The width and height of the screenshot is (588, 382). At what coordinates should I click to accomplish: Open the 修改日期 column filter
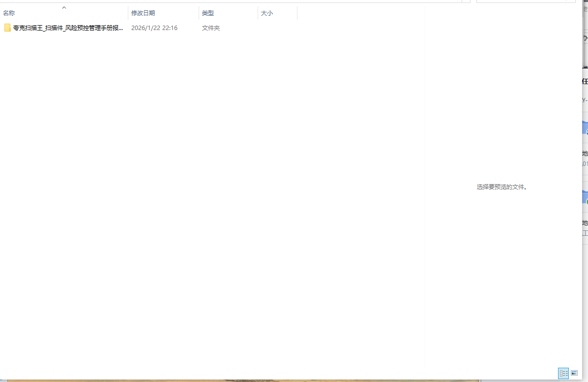[x=143, y=13]
